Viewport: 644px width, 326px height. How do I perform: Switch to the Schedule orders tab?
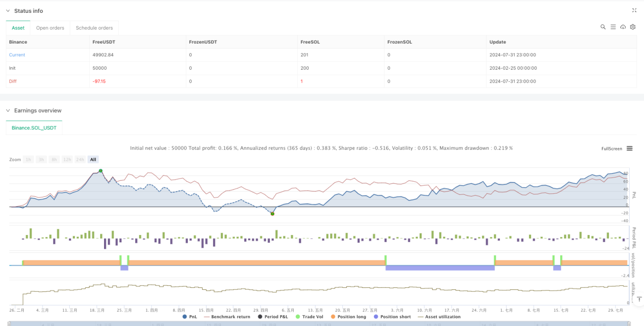click(94, 28)
